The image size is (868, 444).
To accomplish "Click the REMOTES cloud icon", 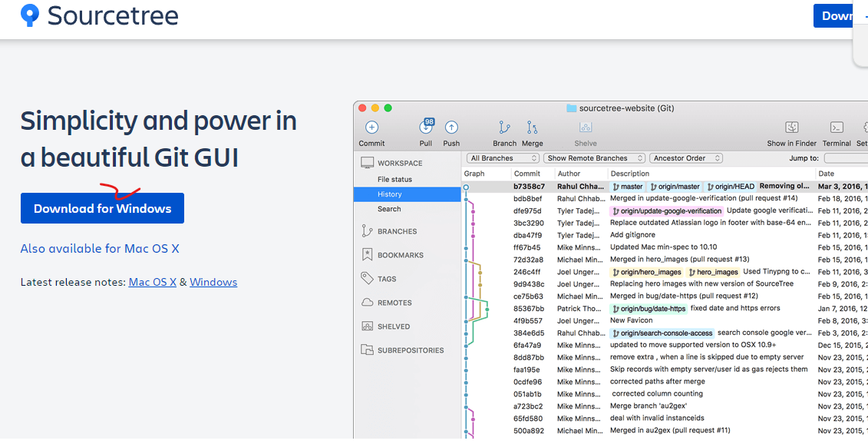I will [367, 302].
